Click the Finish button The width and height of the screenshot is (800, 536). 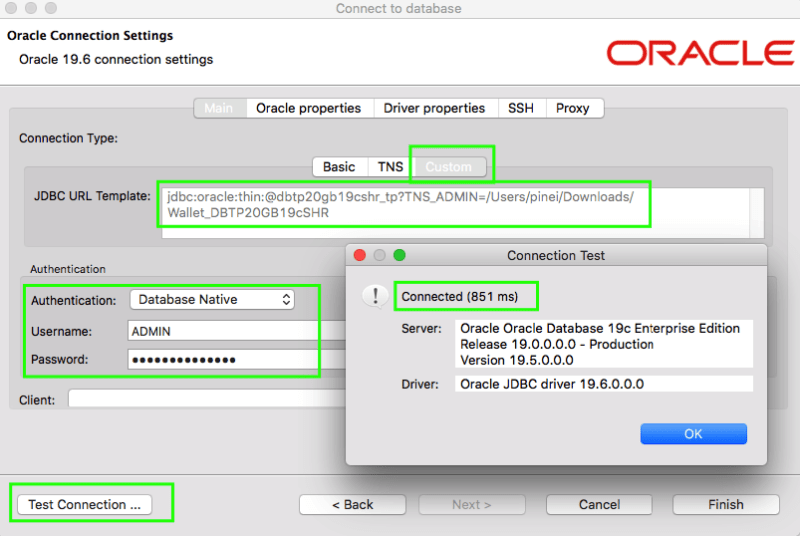coord(726,504)
